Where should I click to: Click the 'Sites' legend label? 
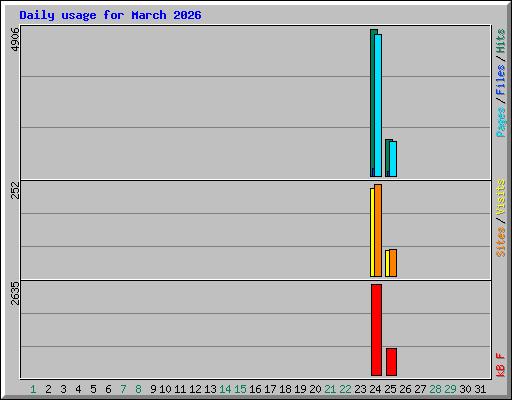[501, 242]
